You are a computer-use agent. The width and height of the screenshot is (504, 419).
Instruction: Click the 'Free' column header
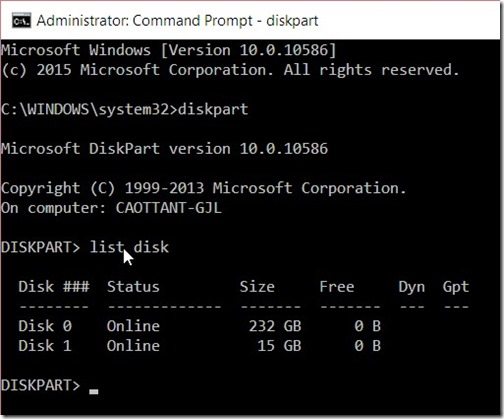click(337, 287)
